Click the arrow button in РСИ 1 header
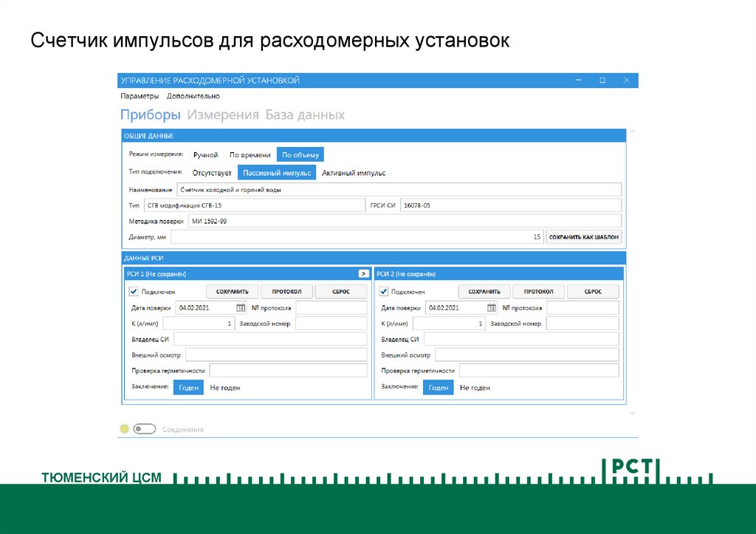Image resolution: width=756 pixels, height=534 pixels. tap(363, 273)
